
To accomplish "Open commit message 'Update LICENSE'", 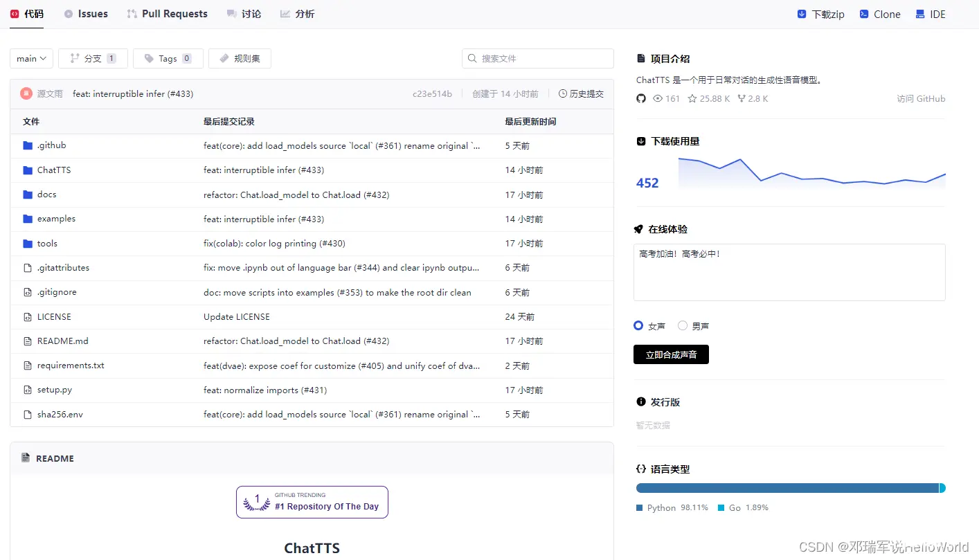I will (237, 317).
